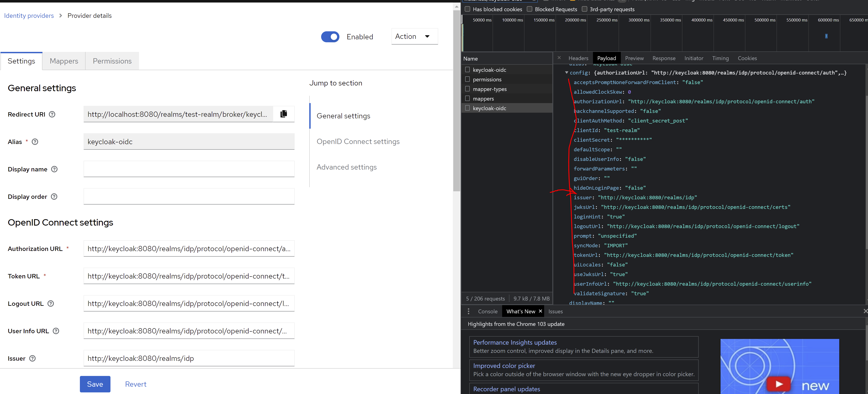868x394 pixels.
Task: Disable the Enabled toggle for the provider
Action: pyautogui.click(x=330, y=37)
